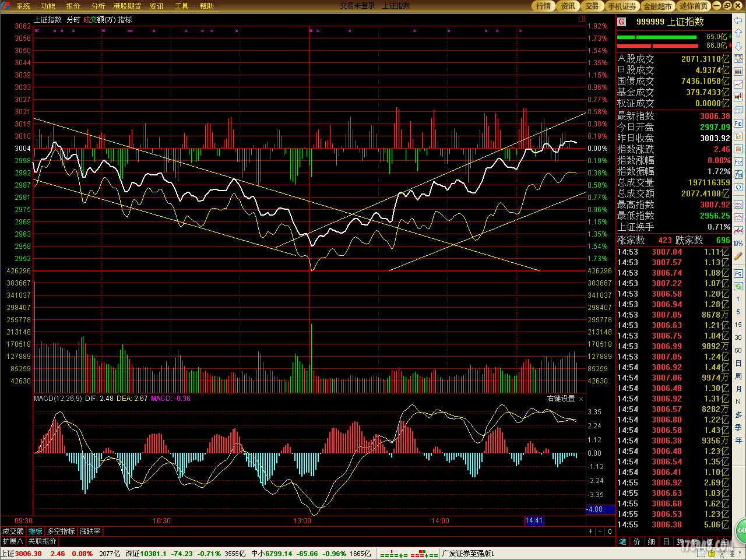This screenshot has width=746, height=560.
Task: Click the red G icon beside 999999
Action: coord(621,22)
